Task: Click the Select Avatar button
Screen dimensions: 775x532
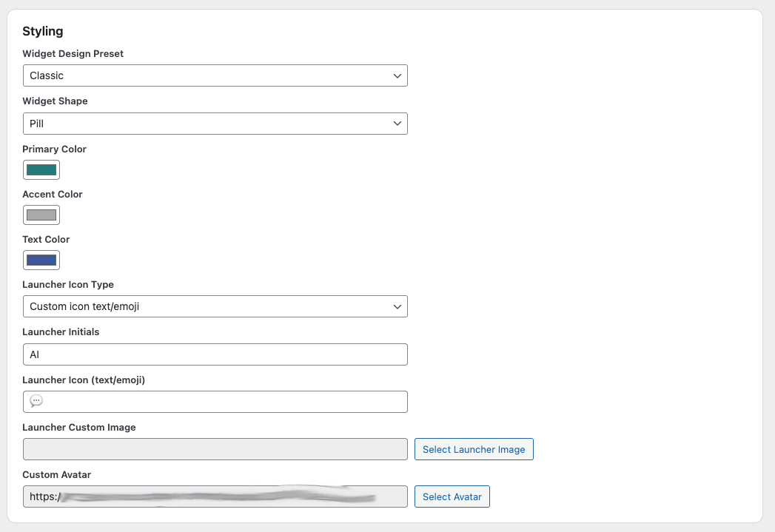Action: [452, 496]
